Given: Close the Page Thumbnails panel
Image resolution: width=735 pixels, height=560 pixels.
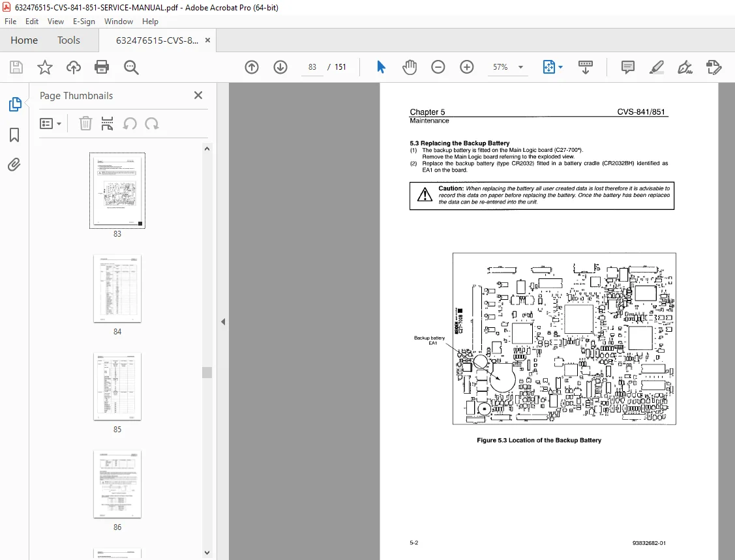Looking at the screenshot, I should coord(198,96).
